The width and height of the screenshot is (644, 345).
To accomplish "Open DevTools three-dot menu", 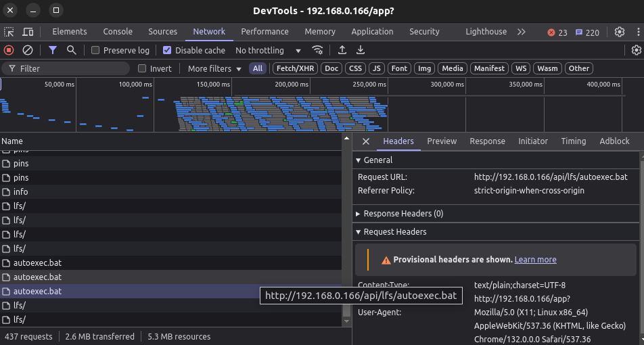I will point(639,32).
